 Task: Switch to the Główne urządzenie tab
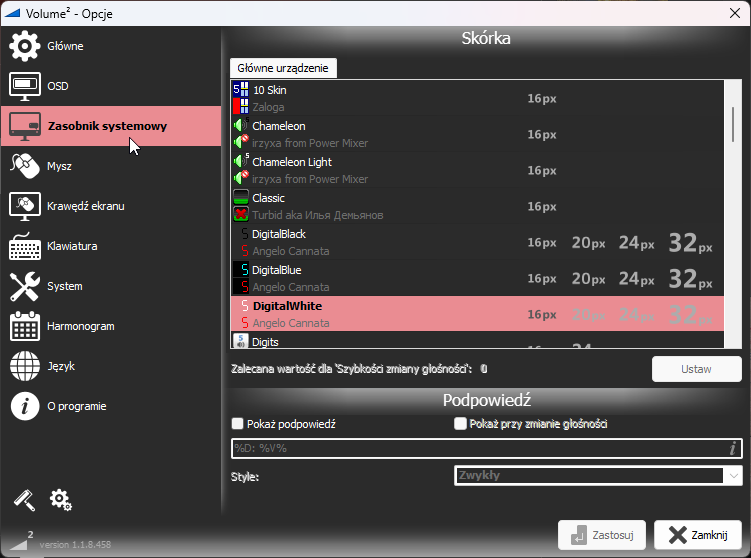pyautogui.click(x=283, y=68)
